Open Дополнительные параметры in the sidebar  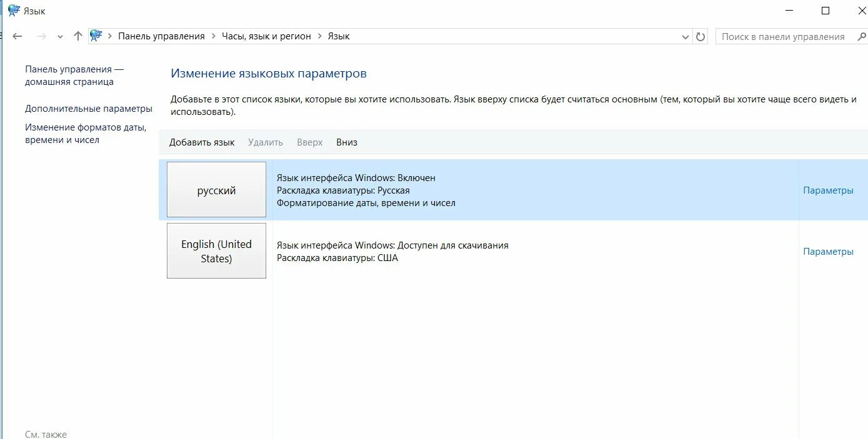pyautogui.click(x=89, y=108)
